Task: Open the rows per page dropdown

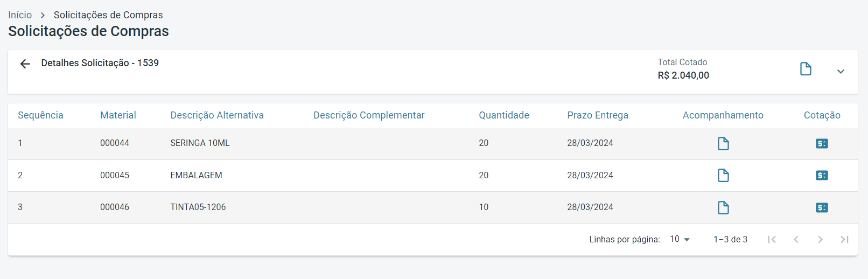Action: [x=680, y=239]
